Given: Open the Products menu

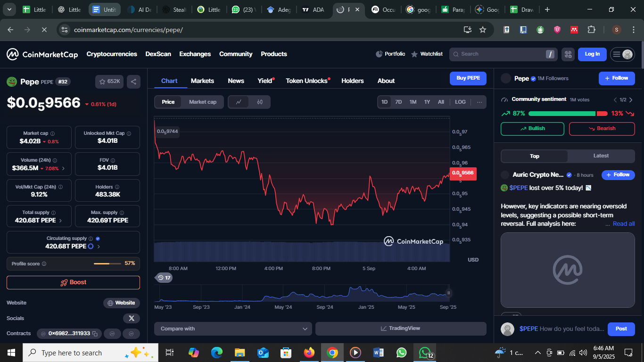Looking at the screenshot, I should pyautogui.click(x=274, y=54).
